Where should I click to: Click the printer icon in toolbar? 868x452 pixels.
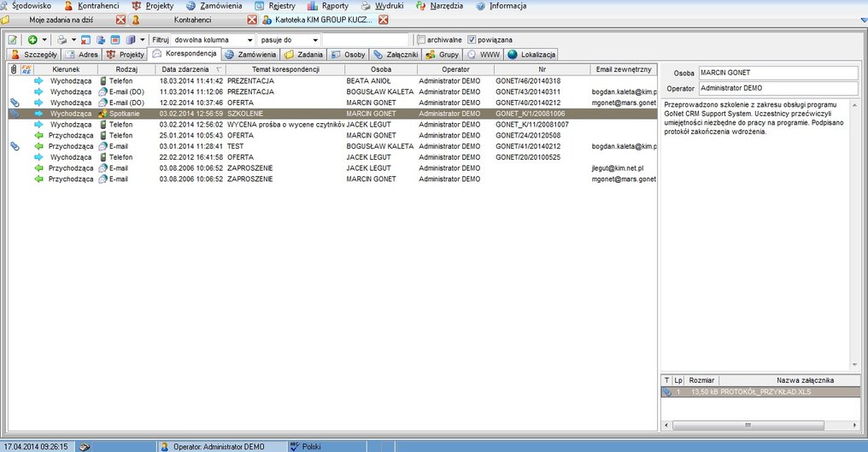tap(62, 40)
